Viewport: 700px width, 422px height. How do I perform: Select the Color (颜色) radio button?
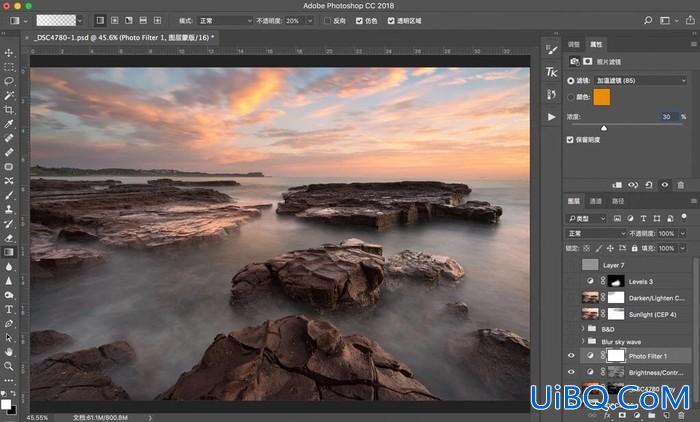pos(571,97)
